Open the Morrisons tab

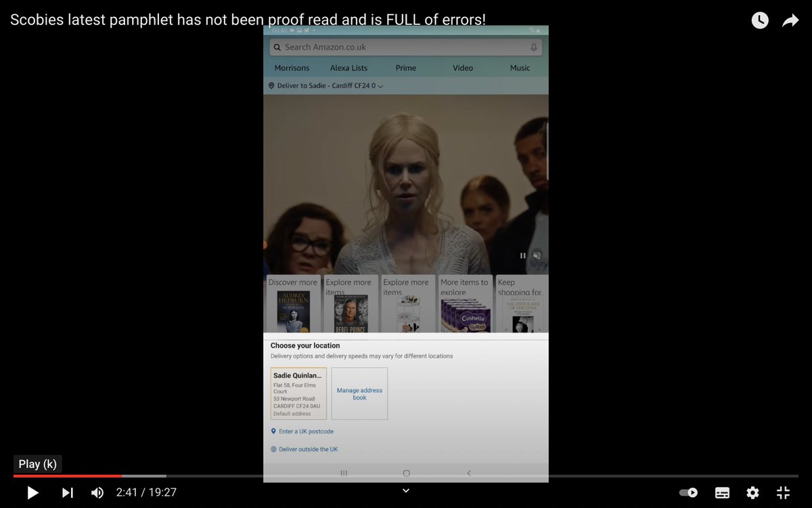pyautogui.click(x=292, y=68)
